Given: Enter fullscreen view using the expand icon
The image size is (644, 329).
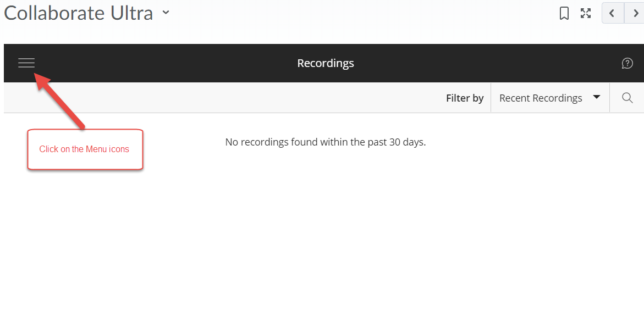Looking at the screenshot, I should coord(585,13).
